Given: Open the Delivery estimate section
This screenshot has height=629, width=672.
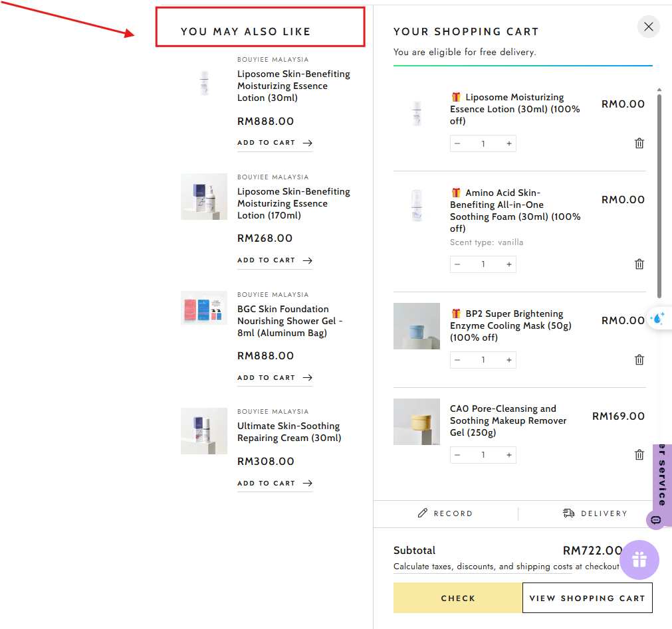Looking at the screenshot, I should [595, 513].
